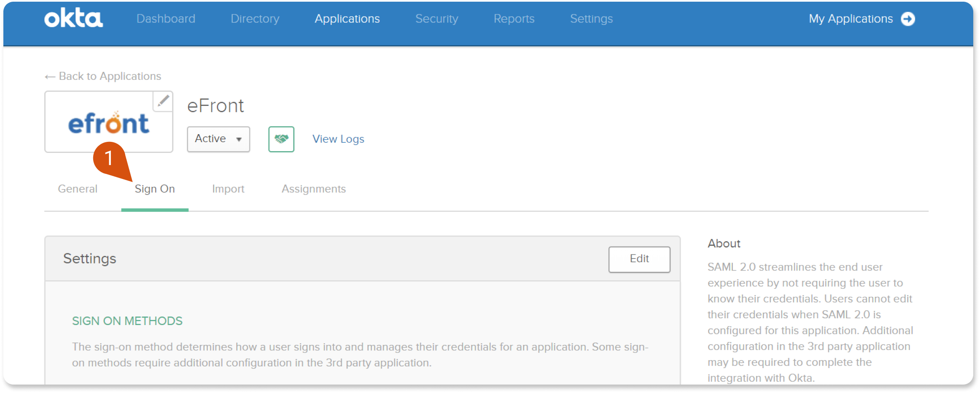
Task: Select the Sign On tab
Action: coord(155,189)
